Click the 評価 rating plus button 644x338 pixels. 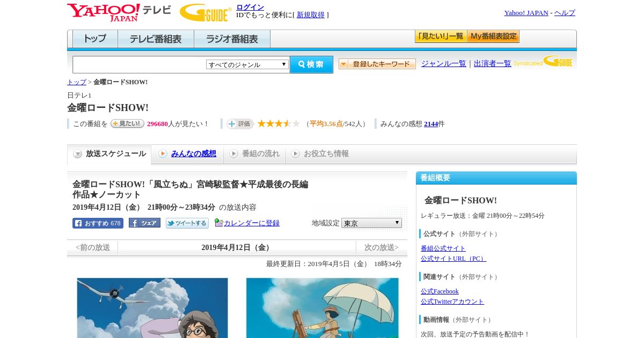point(240,124)
